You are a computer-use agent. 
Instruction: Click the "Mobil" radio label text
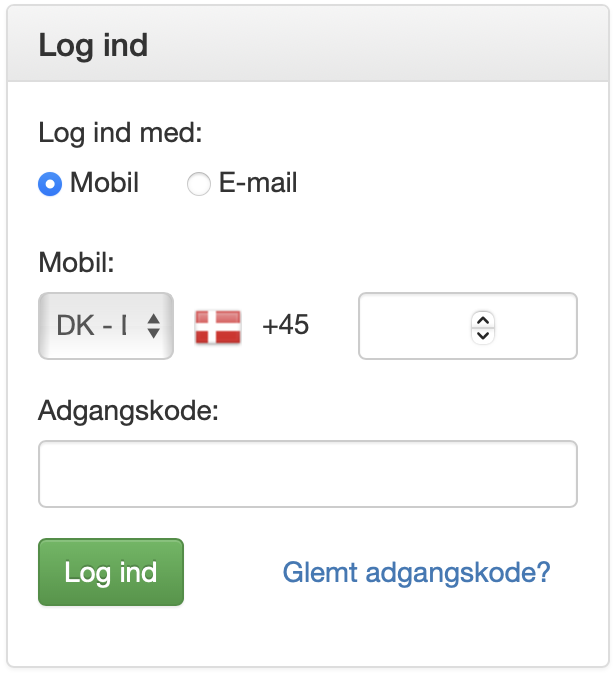(x=104, y=184)
